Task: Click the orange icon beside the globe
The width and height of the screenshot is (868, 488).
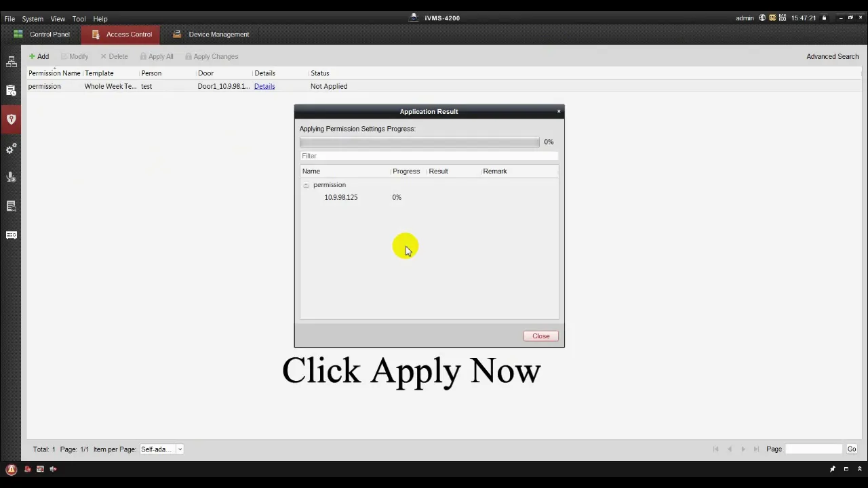Action: point(772,18)
